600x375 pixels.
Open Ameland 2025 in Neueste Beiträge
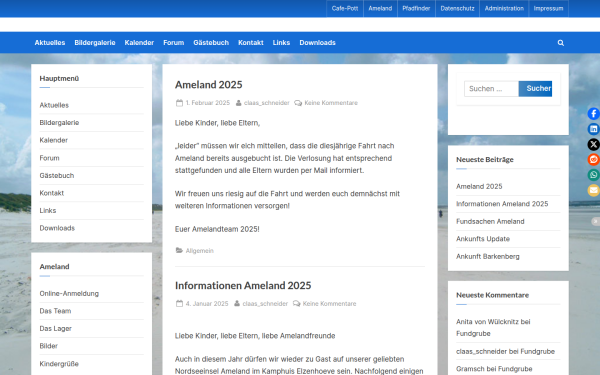pos(479,186)
